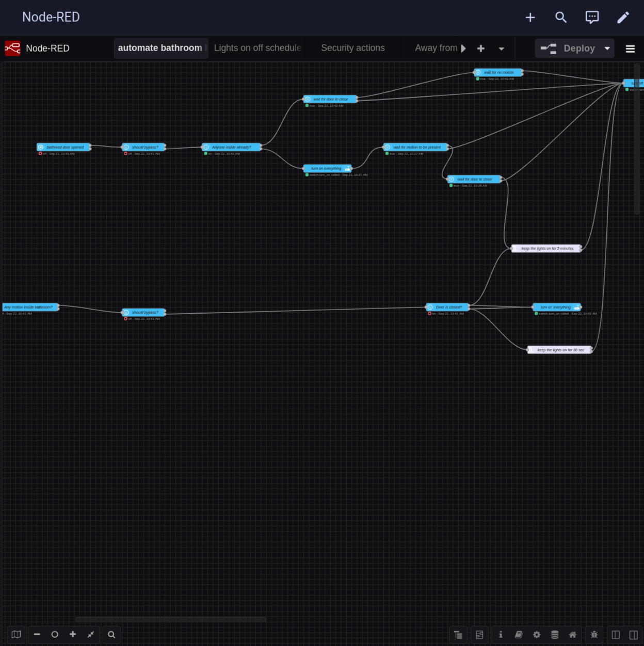
Task: Add a new flow tab
Action: (481, 49)
